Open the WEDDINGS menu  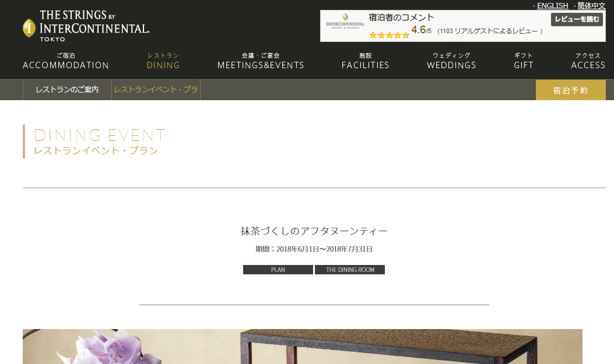[x=451, y=61]
